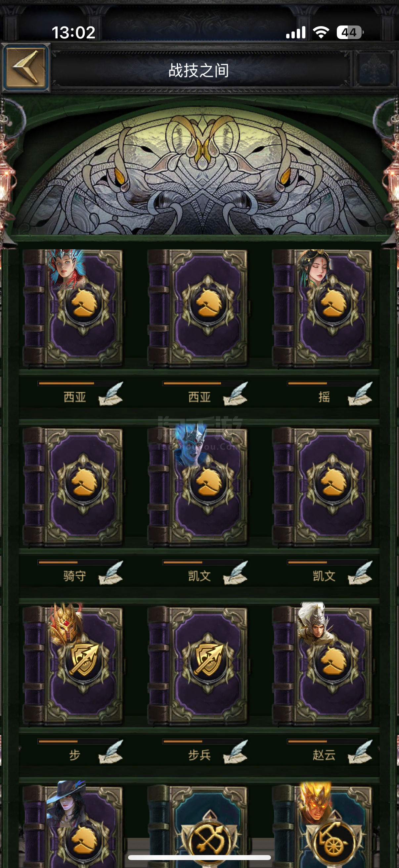This screenshot has width=399, height=868.
Task: Select the blue-faced hero's 凯文 book
Action: click(197, 487)
